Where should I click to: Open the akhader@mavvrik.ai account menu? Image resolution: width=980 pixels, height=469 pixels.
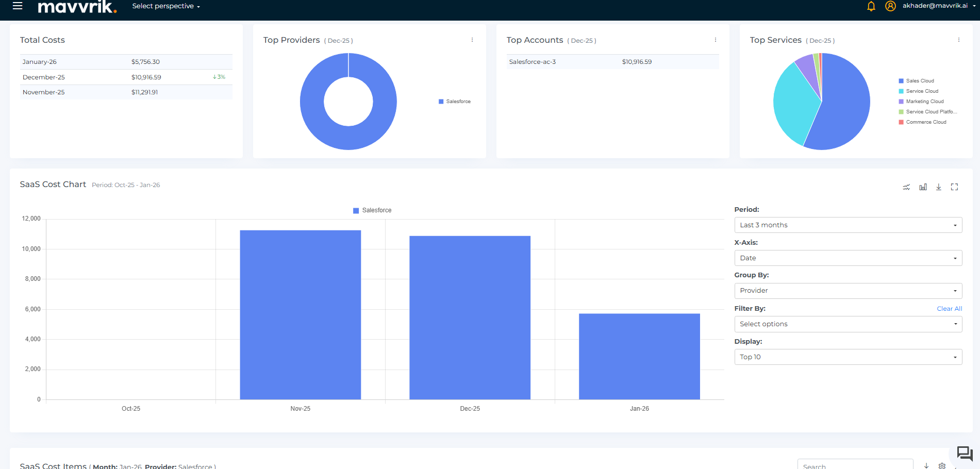tap(936, 6)
